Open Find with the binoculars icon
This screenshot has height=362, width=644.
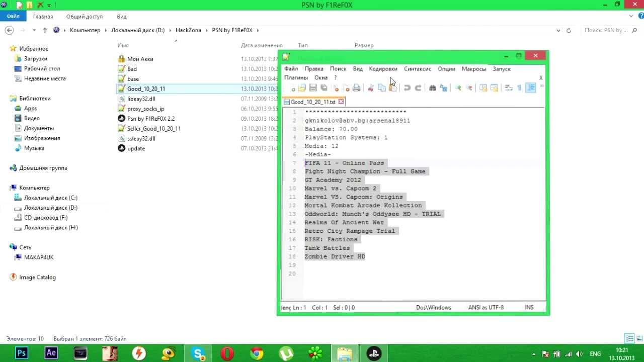coord(432,88)
